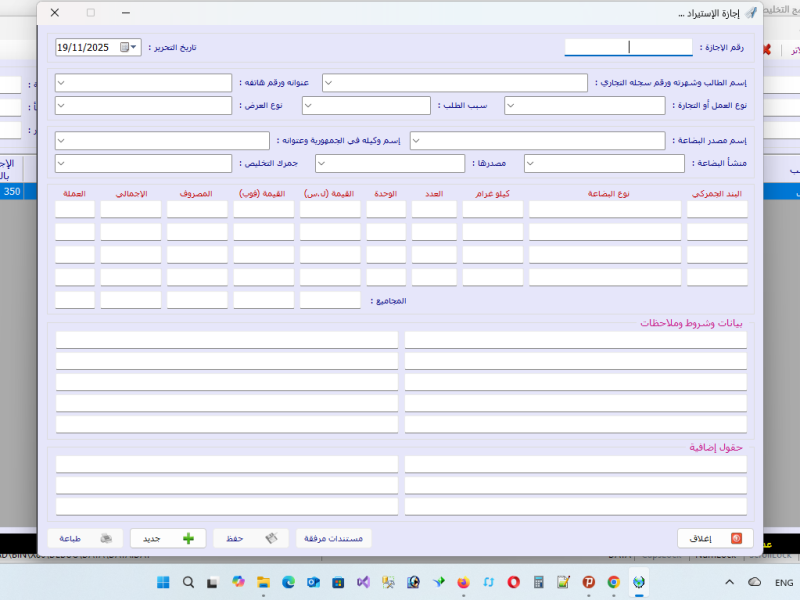Expand the نوع العرض dropdown
The height and width of the screenshot is (600, 800).
61,106
